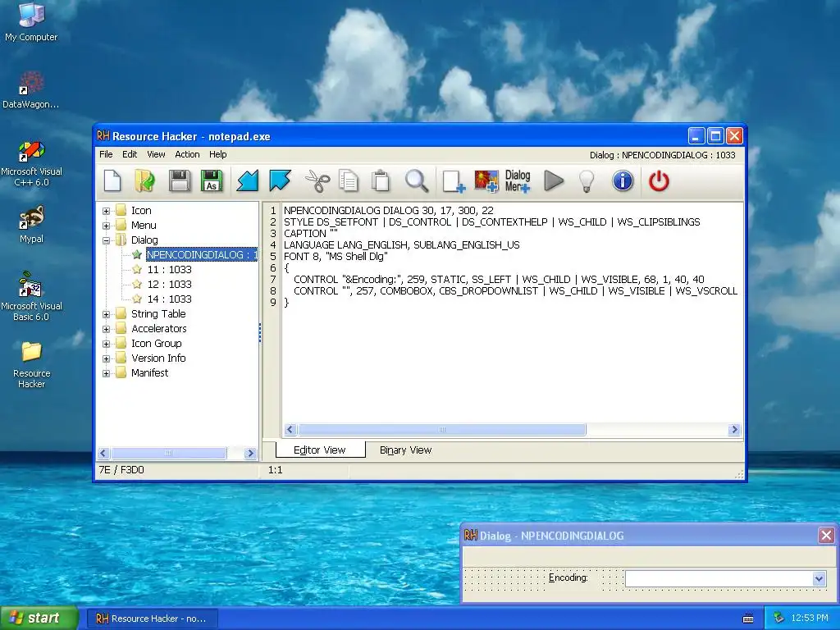Expand the Version Info node

pyautogui.click(x=106, y=358)
